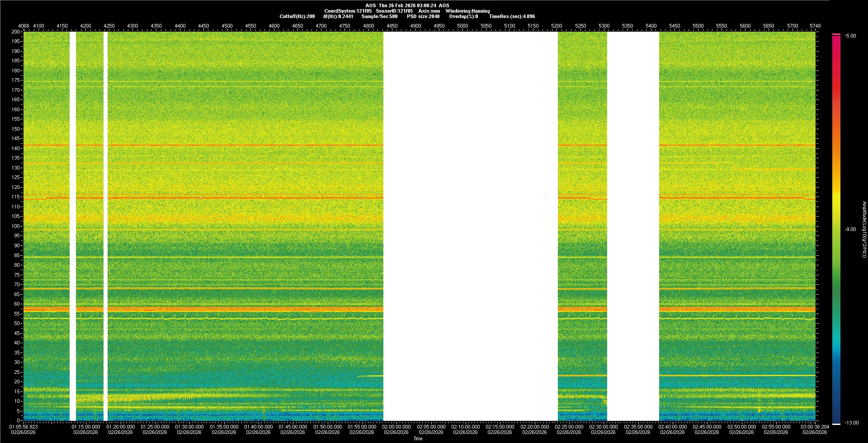Screen dimensions: 868x443
Task: Click the -9.00 midpoint label on the color bar
Action: [850, 230]
